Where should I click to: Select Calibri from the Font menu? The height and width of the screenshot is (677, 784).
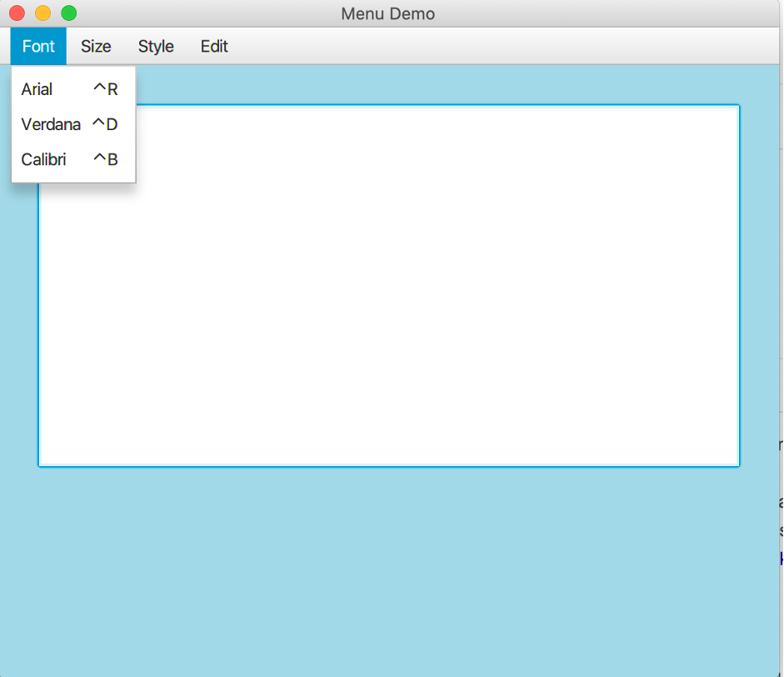click(x=44, y=159)
